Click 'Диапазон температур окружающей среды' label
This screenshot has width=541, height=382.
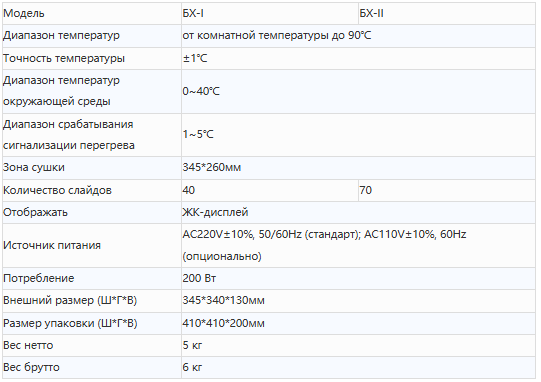coord(61,91)
